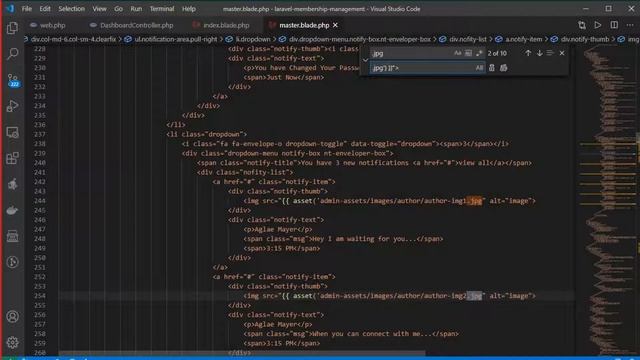Screen dimensions: 640x360
Task: Open the Run menu
Action: coord(136,9)
